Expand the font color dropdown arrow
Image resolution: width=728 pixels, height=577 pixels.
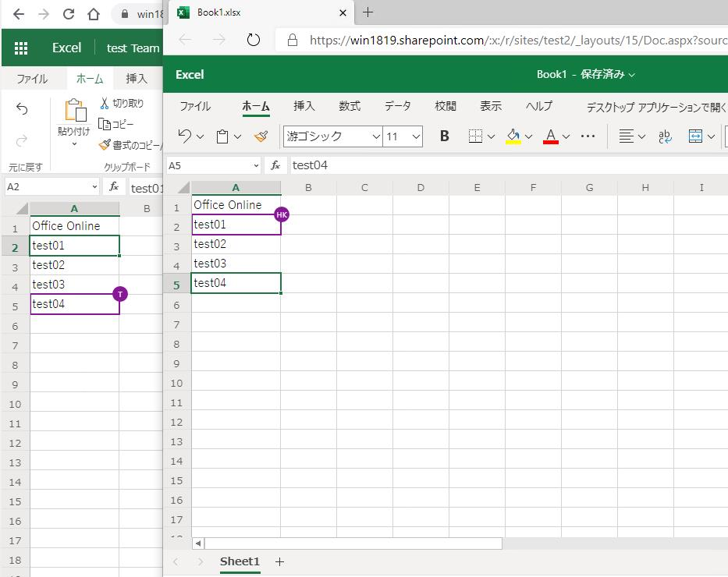pyautogui.click(x=566, y=136)
